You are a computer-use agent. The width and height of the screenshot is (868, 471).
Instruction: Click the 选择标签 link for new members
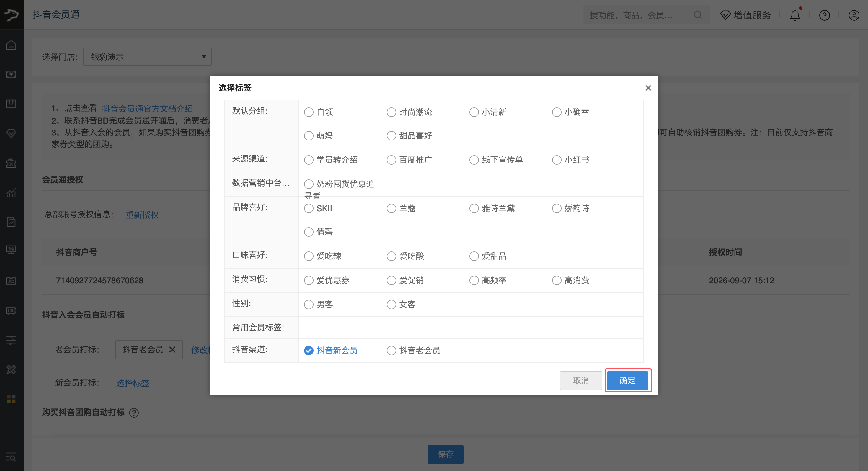133,383
